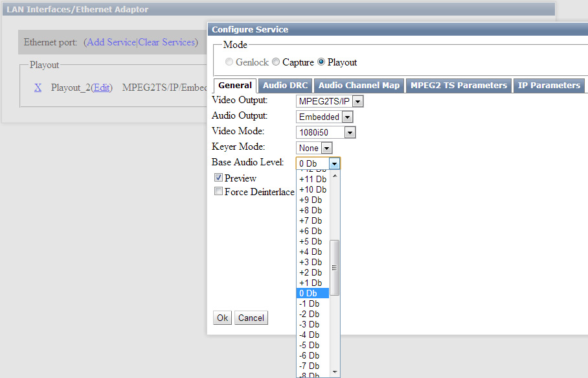Image resolution: width=588 pixels, height=378 pixels.
Task: Select +10 Db audio level
Action: tap(313, 189)
